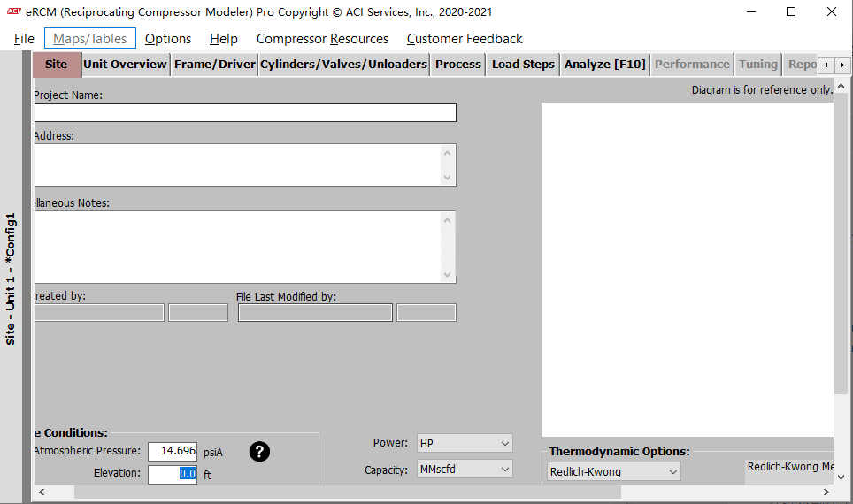This screenshot has height=504, width=853.
Task: Click Address box scroll up arrow
Action: (447, 153)
